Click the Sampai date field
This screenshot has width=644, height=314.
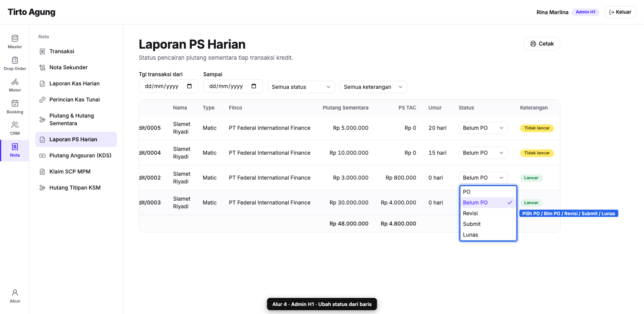tap(233, 86)
